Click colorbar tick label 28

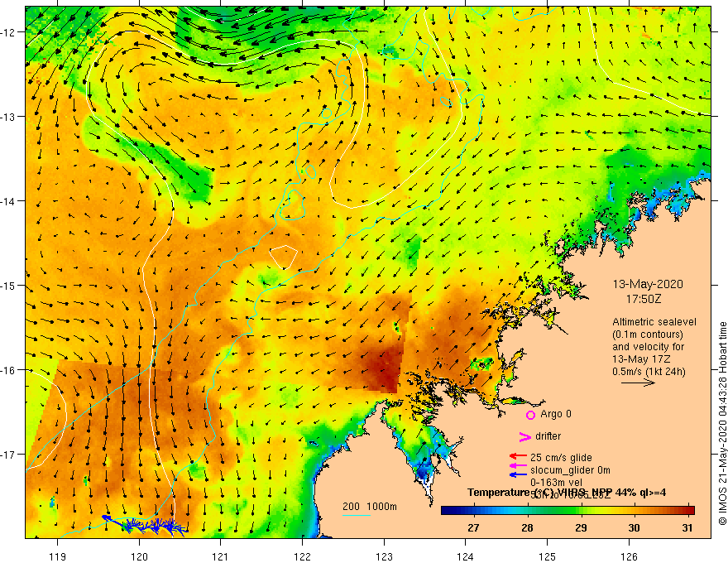pyautogui.click(x=526, y=527)
